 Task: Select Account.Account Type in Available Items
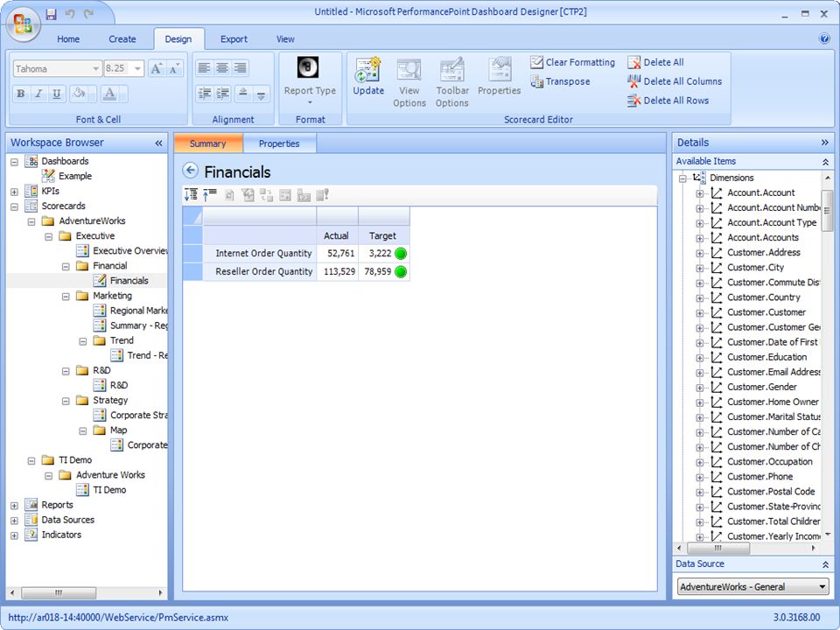772,222
